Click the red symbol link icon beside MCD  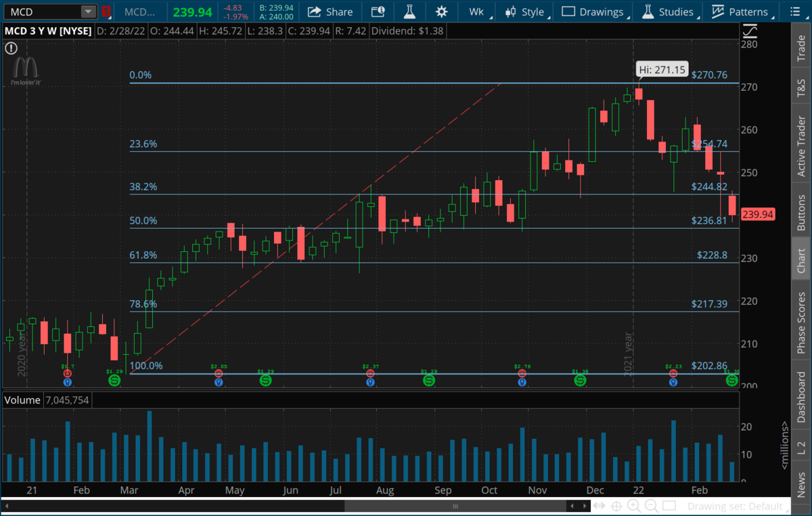point(106,12)
